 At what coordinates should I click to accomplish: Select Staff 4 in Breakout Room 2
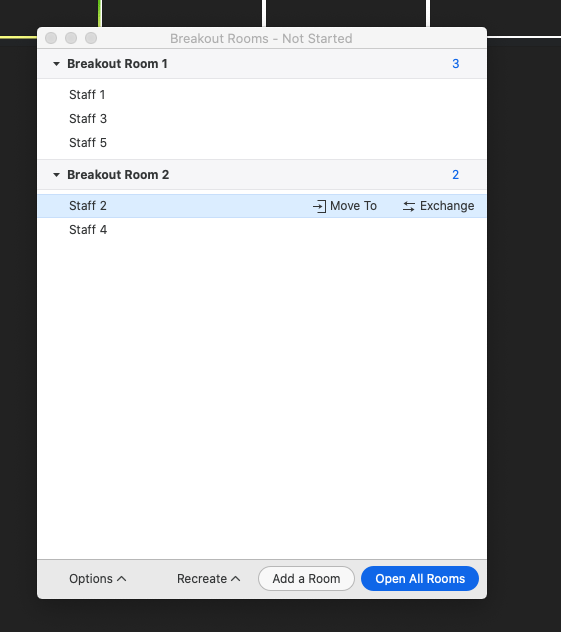pyautogui.click(x=262, y=230)
